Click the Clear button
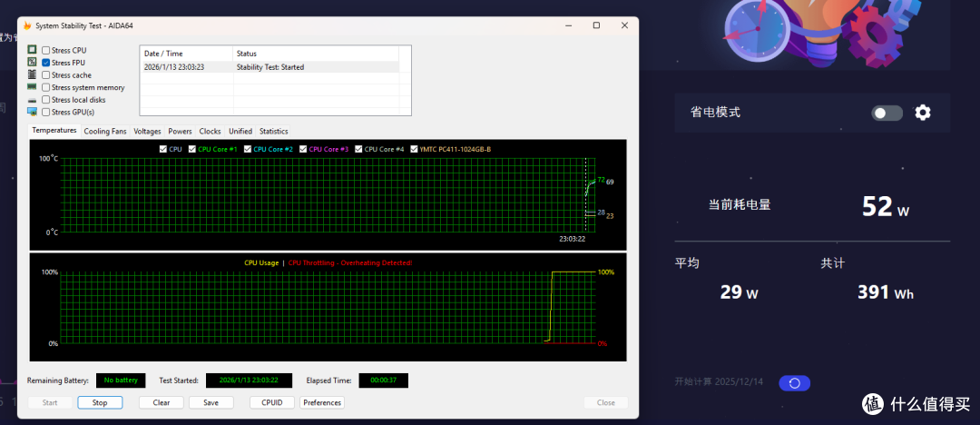Screen dimensions: 980x425 point(162,402)
